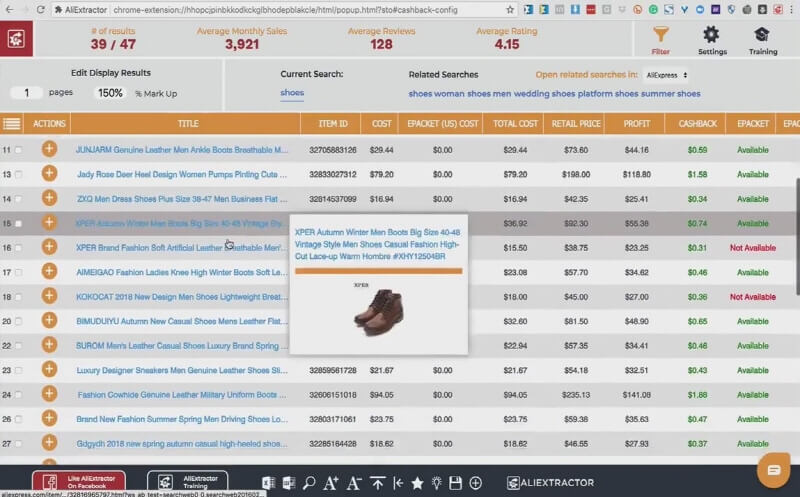
Task: Click orange plus action for row 15
Action: pos(49,222)
